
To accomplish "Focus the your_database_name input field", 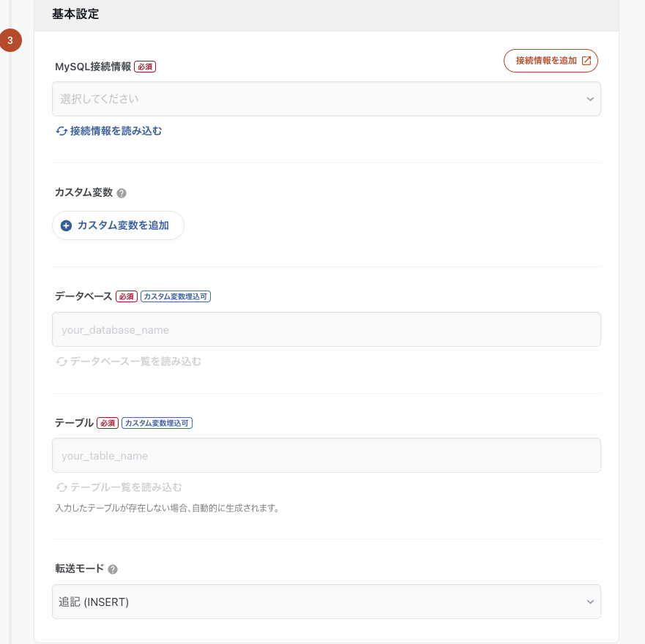I will pyautogui.click(x=327, y=329).
